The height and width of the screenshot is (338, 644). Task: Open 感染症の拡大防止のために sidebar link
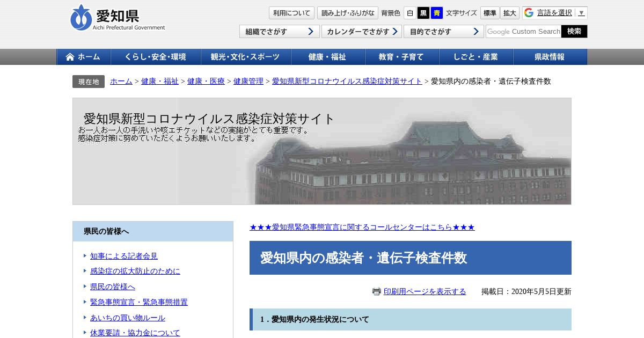point(135,271)
